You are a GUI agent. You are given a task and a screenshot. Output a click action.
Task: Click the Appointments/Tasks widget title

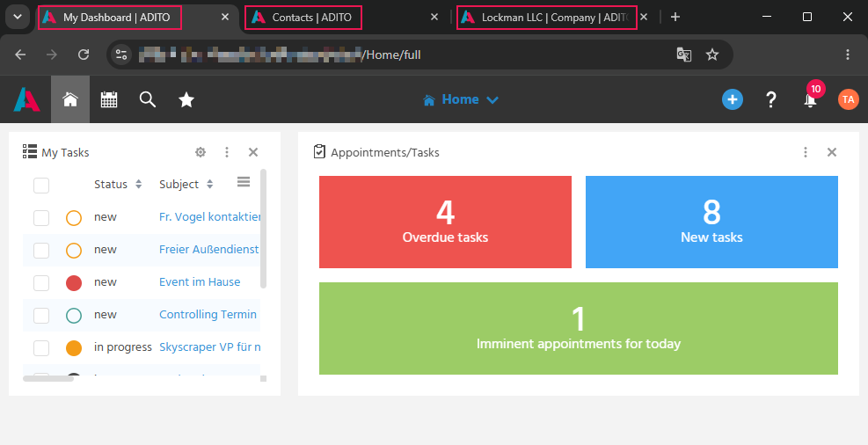385,153
